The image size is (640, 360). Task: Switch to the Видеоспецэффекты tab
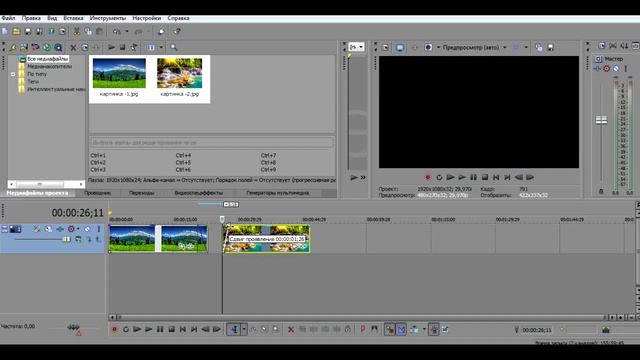[199, 193]
